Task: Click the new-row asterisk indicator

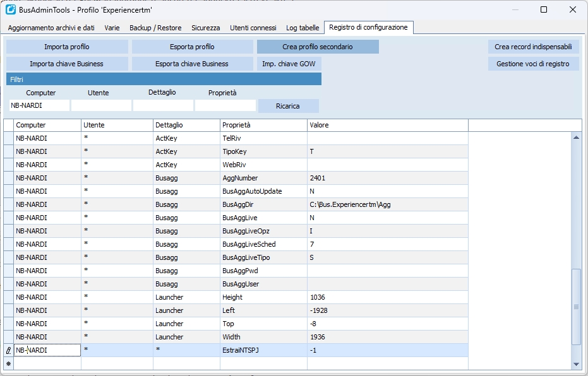Action: [x=8, y=364]
